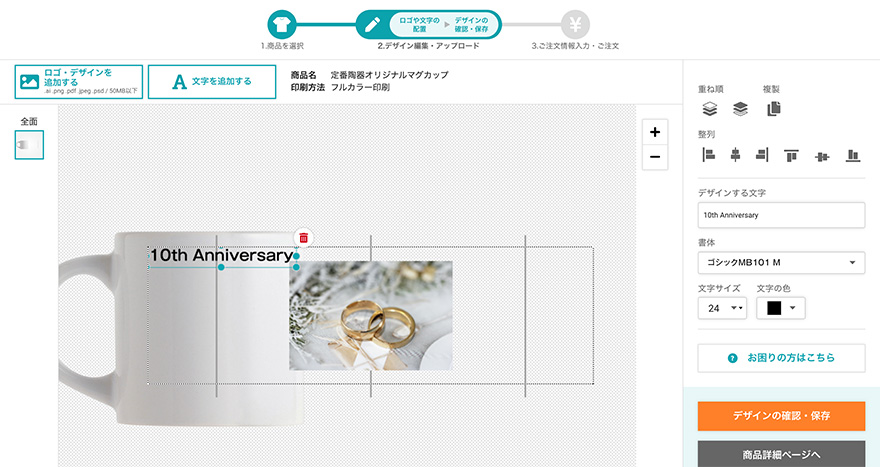Select the 全面 mug thumbnail
Image resolution: width=880 pixels, height=467 pixels.
coord(29,145)
